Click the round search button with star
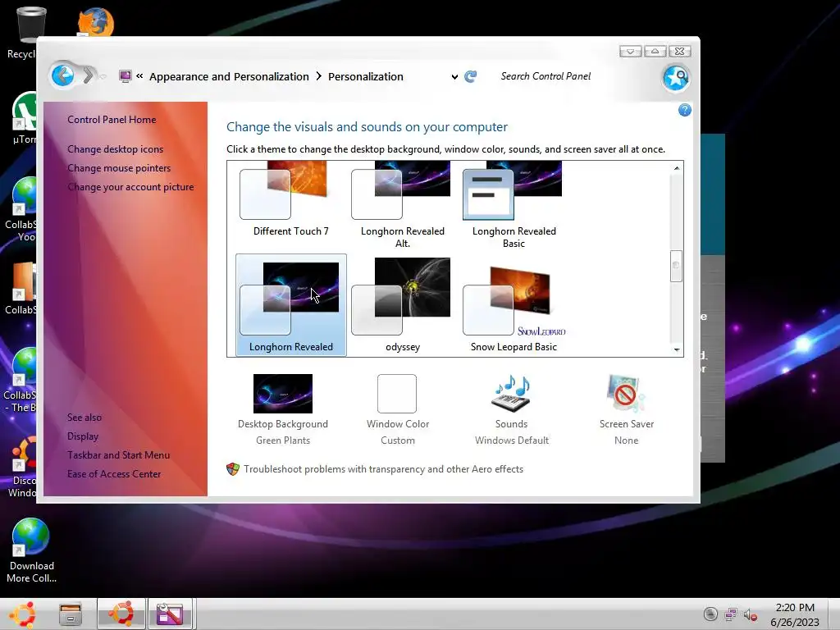The image size is (840, 630). click(676, 78)
